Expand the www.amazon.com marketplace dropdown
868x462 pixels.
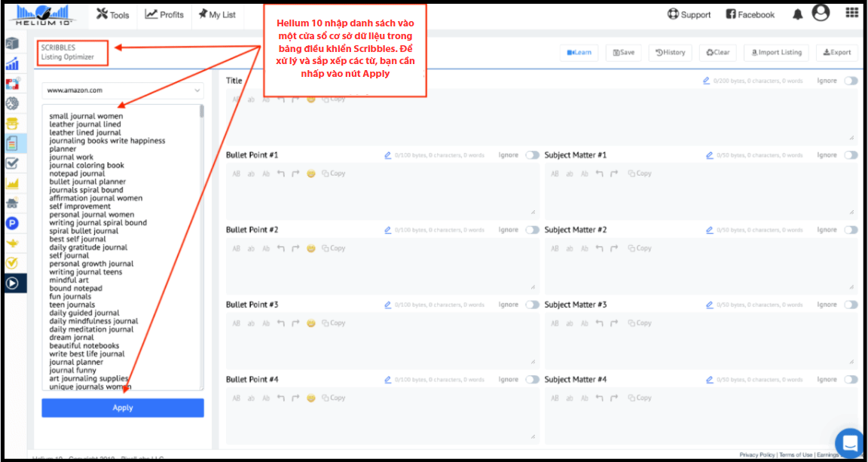pos(123,90)
